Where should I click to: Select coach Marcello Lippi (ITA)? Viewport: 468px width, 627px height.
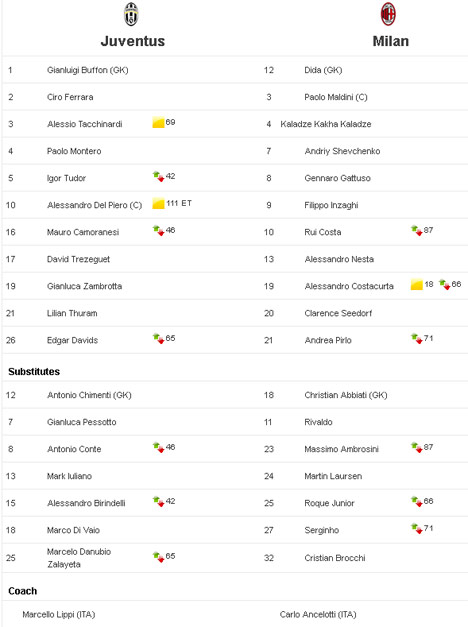pos(59,614)
